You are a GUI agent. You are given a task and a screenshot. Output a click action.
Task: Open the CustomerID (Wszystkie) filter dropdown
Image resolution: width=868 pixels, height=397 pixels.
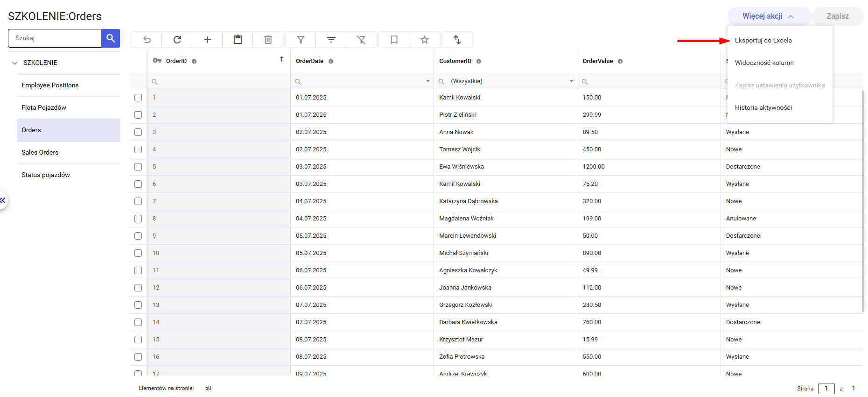(571, 81)
